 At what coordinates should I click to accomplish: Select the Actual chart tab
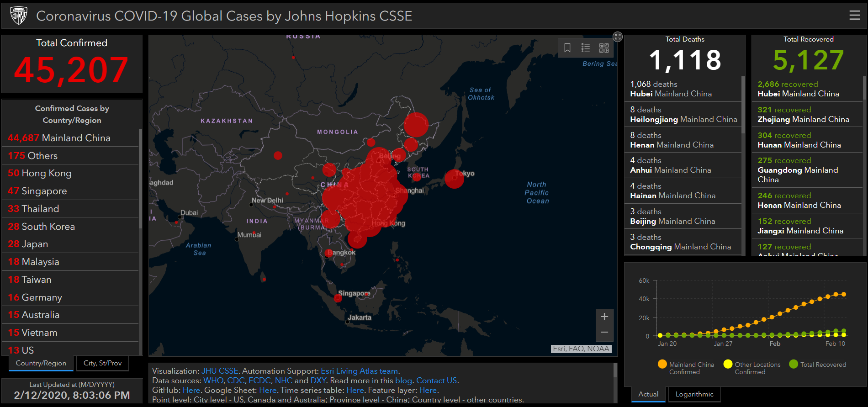pyautogui.click(x=648, y=394)
